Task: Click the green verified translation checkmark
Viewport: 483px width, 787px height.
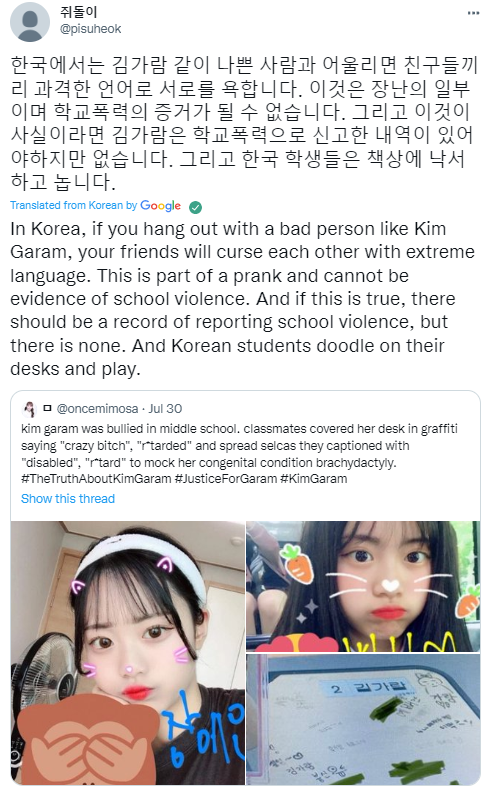Action: pos(195,206)
